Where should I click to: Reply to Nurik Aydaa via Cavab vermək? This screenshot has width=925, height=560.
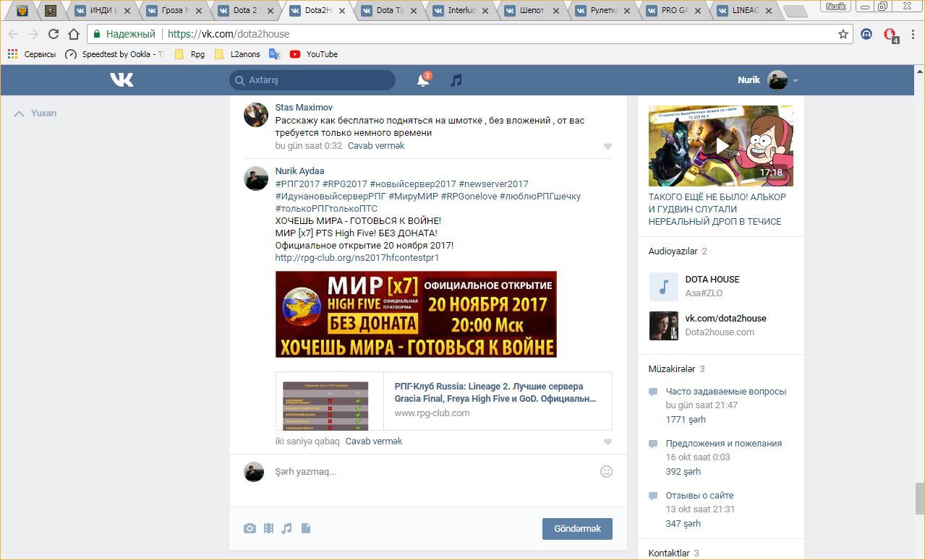[374, 441]
